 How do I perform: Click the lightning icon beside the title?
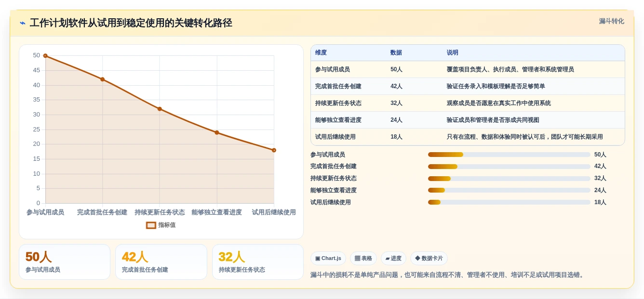[x=22, y=23]
